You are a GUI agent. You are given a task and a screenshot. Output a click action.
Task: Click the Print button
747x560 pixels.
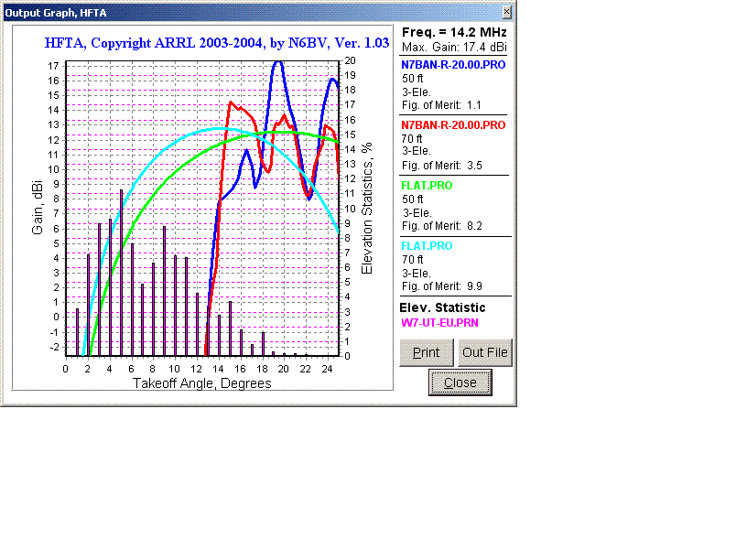click(x=427, y=352)
